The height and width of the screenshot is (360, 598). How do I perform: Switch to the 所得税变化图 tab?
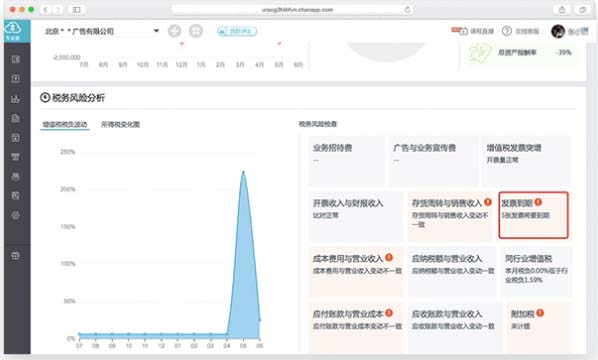coord(121,124)
